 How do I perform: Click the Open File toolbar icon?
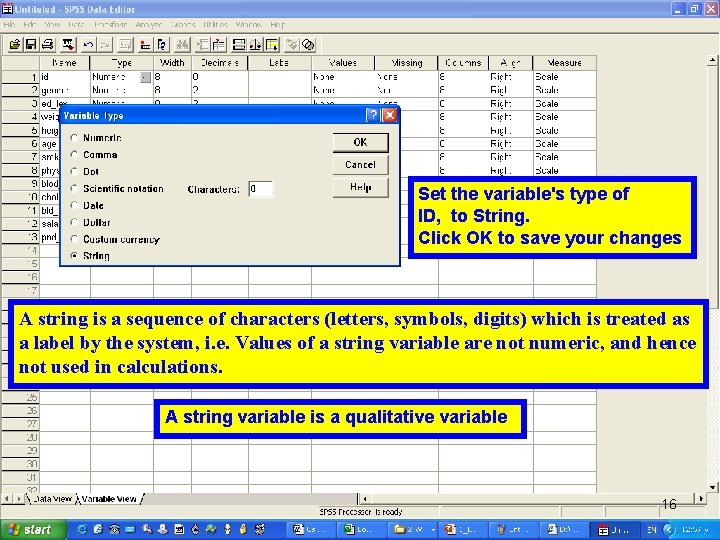click(15, 45)
